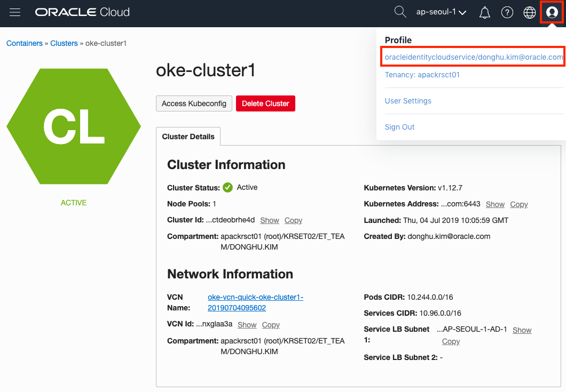Choose Sign Out in profile menu
Image resolution: width=566 pixels, height=392 pixels.
coord(399,127)
